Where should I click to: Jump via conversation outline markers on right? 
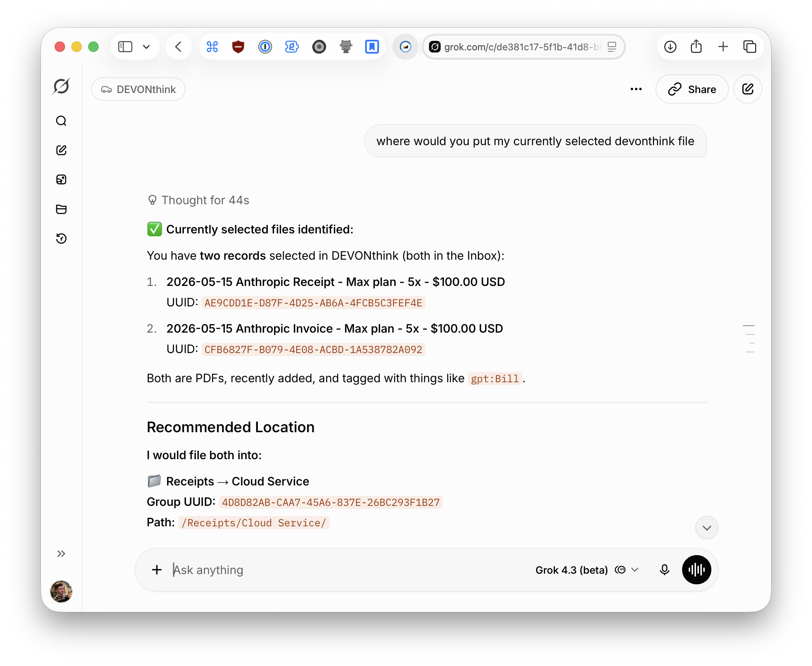[x=748, y=339]
